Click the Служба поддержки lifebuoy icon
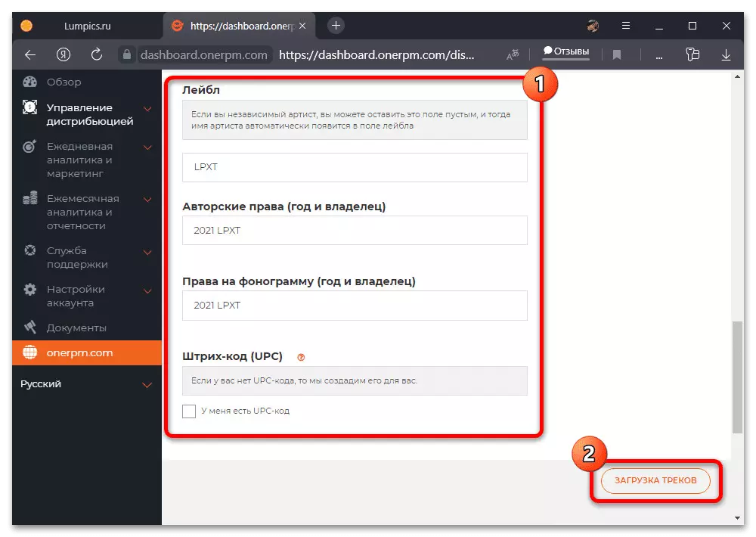The image size is (756, 537). [x=30, y=250]
